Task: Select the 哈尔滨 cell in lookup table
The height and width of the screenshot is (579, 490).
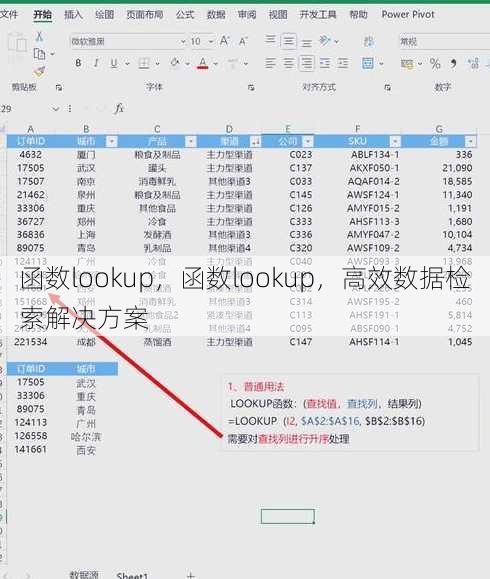Action: tap(86, 436)
